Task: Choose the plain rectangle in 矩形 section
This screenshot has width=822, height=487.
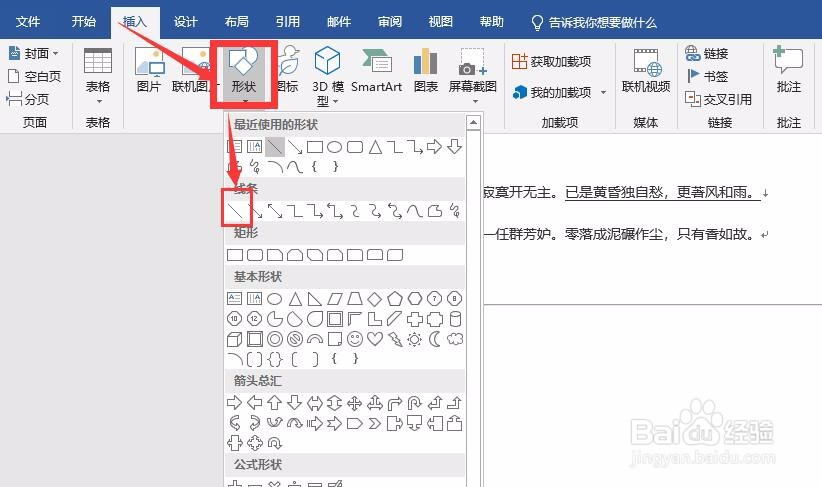Action: [235, 255]
